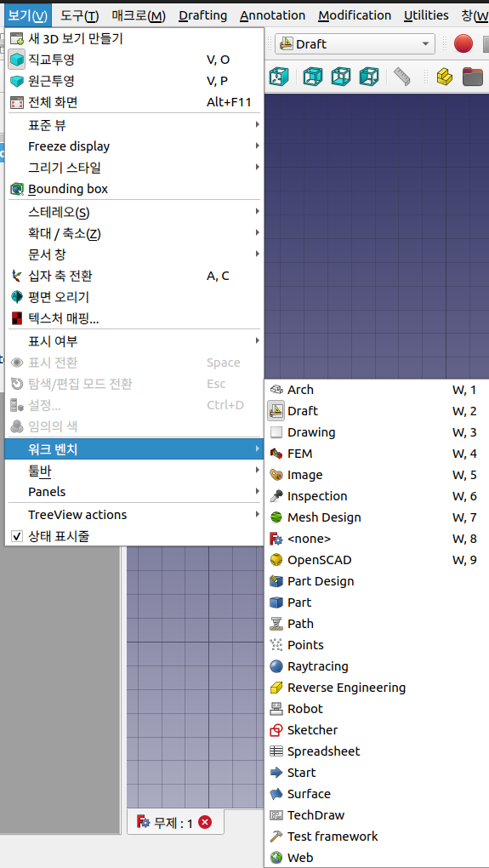Click the yellow part toolbar icon
The height and width of the screenshot is (868, 489).
pos(445,77)
